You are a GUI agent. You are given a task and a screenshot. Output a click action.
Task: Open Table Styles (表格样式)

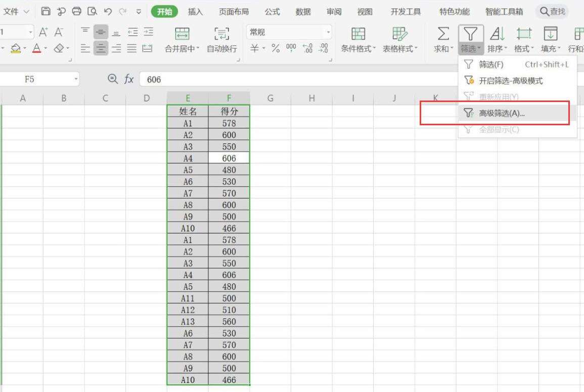pyautogui.click(x=400, y=39)
